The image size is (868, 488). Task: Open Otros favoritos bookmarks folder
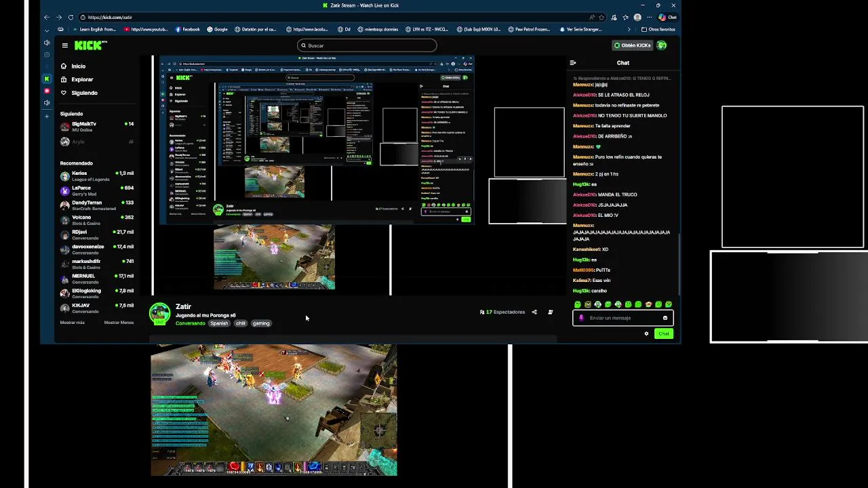coord(658,29)
